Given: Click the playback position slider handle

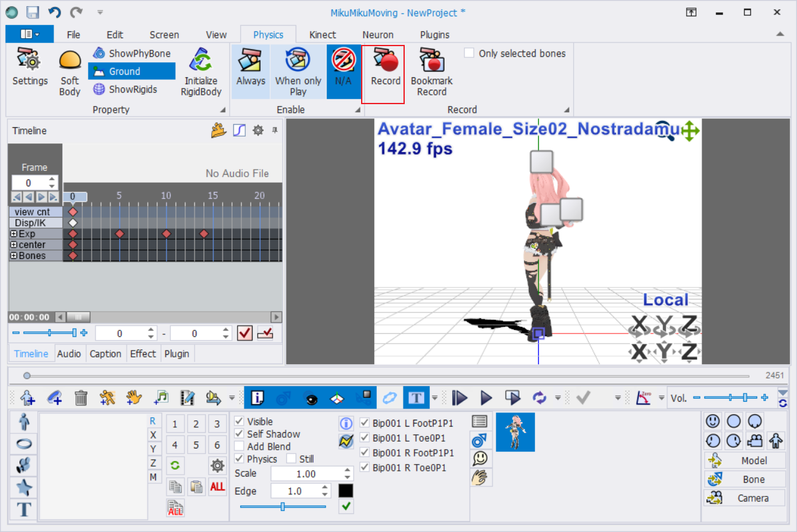Looking at the screenshot, I should [x=27, y=375].
